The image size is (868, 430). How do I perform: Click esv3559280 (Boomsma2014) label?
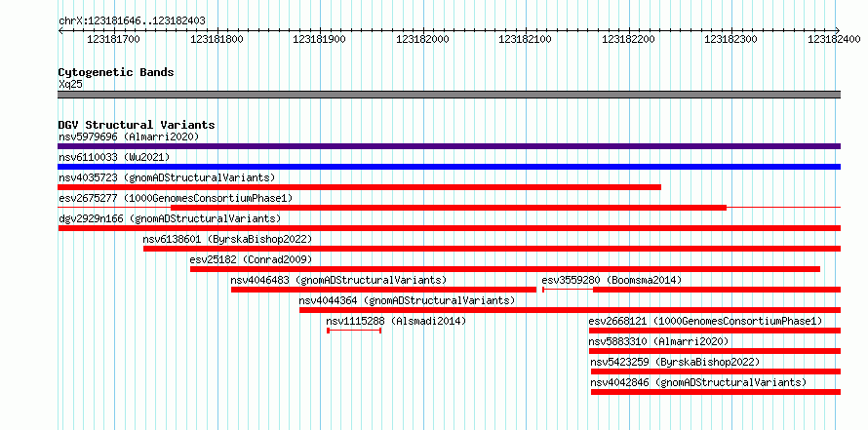[x=612, y=280]
